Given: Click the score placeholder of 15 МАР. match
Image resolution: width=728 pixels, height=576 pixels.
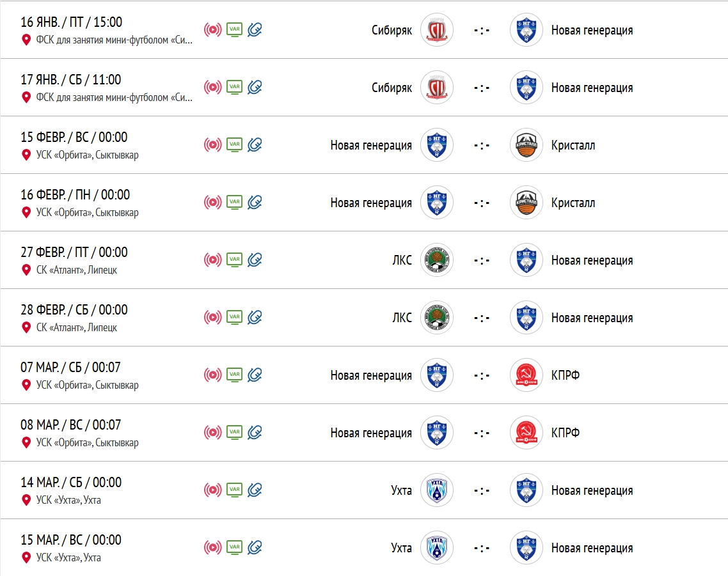Looking at the screenshot, I should (482, 548).
